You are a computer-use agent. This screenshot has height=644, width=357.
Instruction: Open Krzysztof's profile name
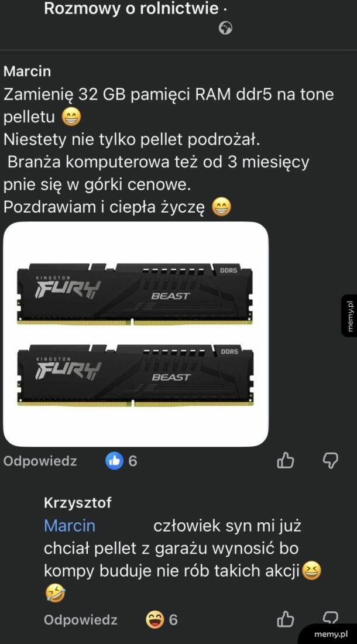coord(78,502)
